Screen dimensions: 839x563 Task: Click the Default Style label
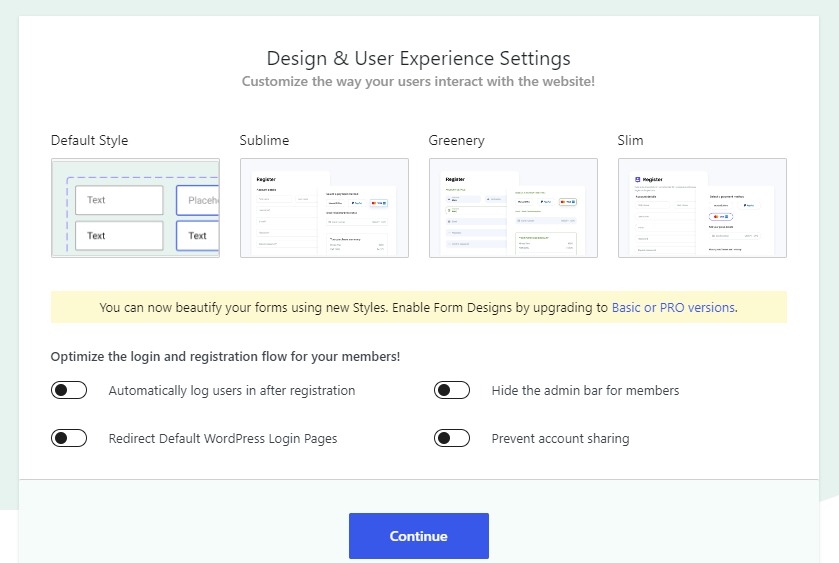click(x=90, y=140)
